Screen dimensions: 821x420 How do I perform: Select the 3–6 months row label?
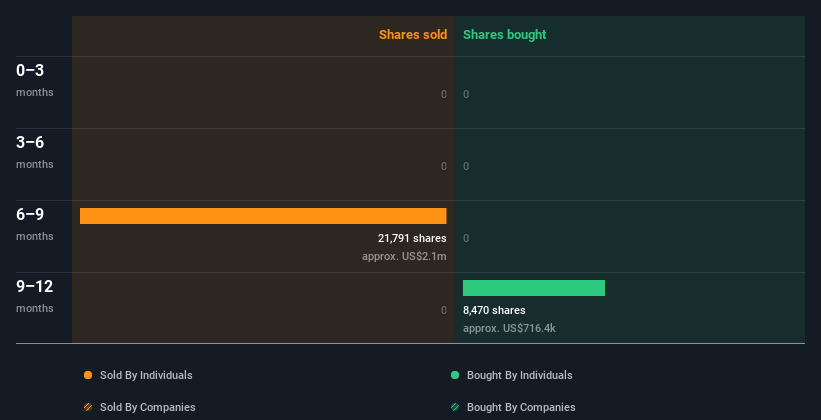pos(35,152)
